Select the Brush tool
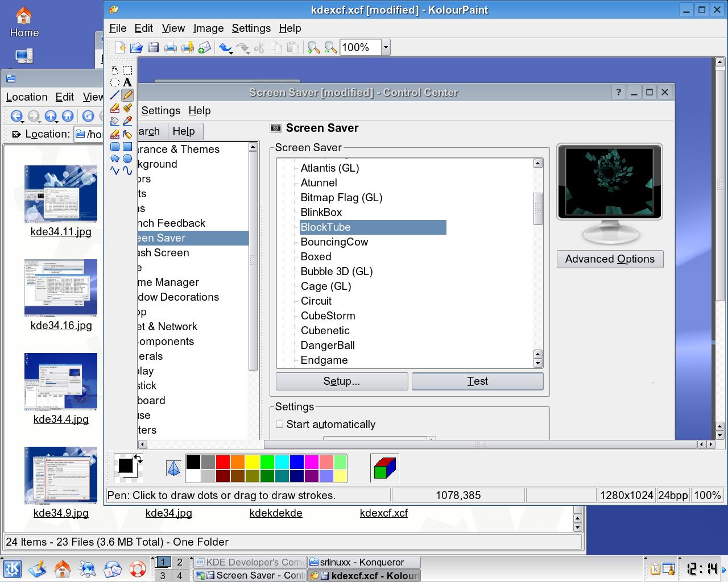Screen dimensions: 728x582 point(127,108)
